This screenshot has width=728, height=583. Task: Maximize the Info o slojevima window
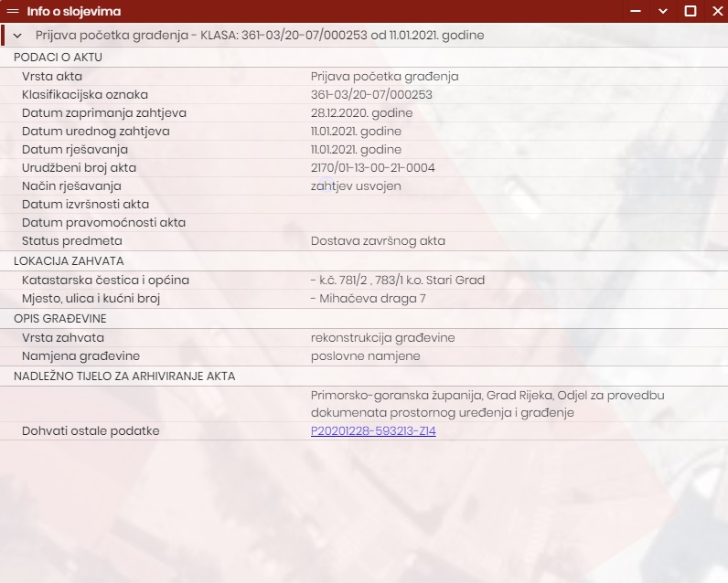tap(691, 12)
